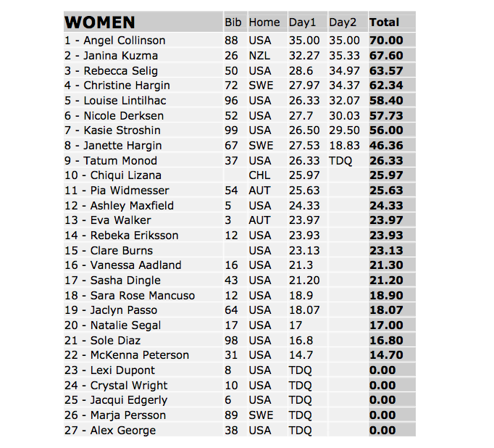Click the Bib column header
The image size is (494, 448).
(x=233, y=22)
